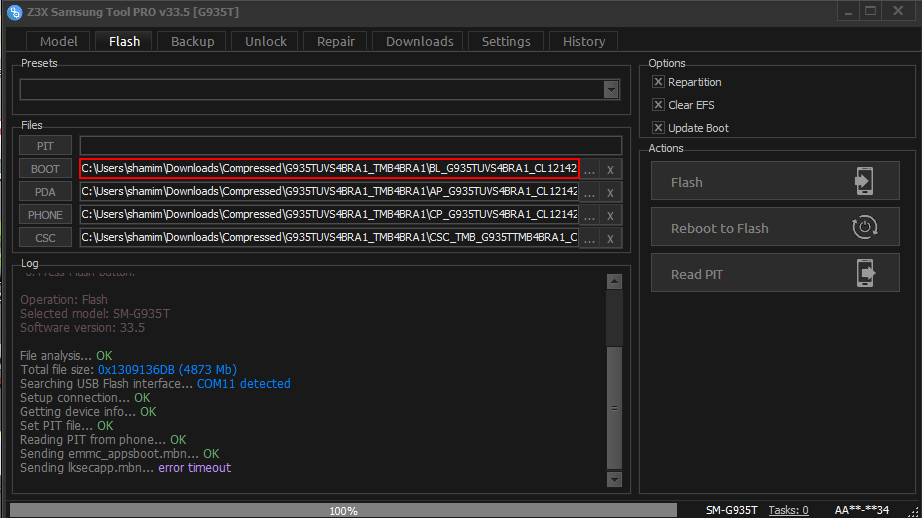The image size is (922, 518).
Task: Open the Backup tab
Action: pyautogui.click(x=192, y=41)
